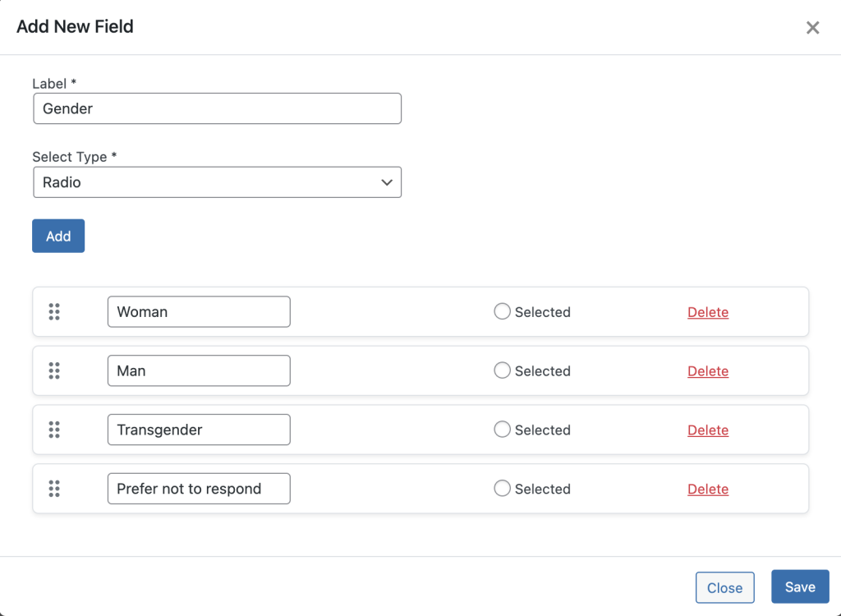Delete the Man option
Viewport: 841px width, 616px height.
point(707,370)
